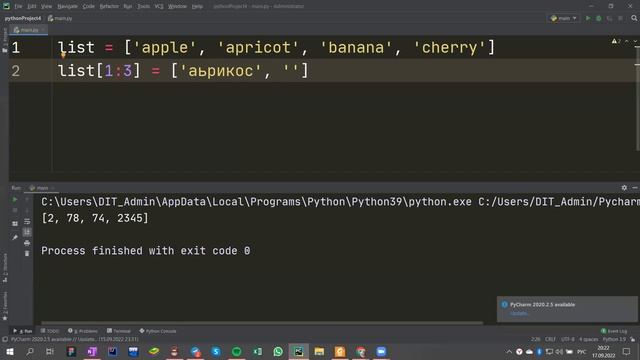Open the Python 3.9 interpreter selector
Screen dimensions: 640x360
614,339
